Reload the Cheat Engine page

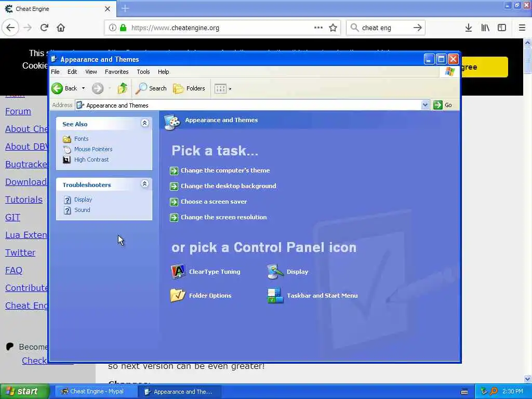[x=44, y=28]
